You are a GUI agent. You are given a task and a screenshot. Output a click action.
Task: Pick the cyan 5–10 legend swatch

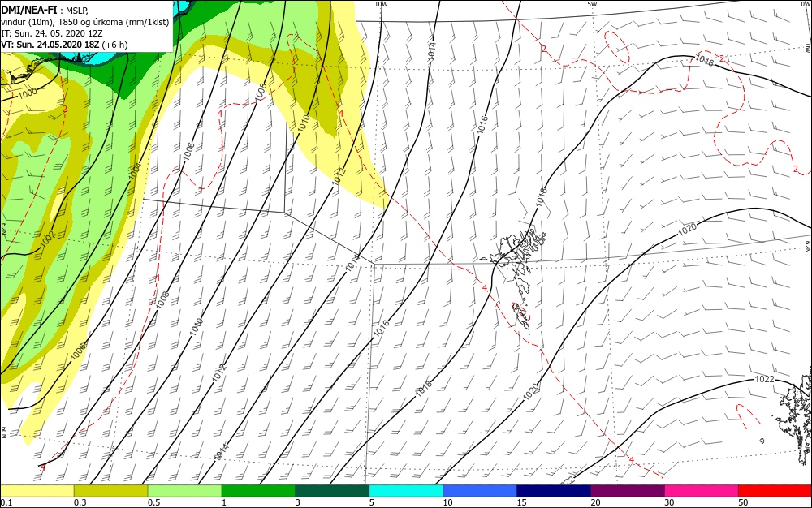point(406,491)
